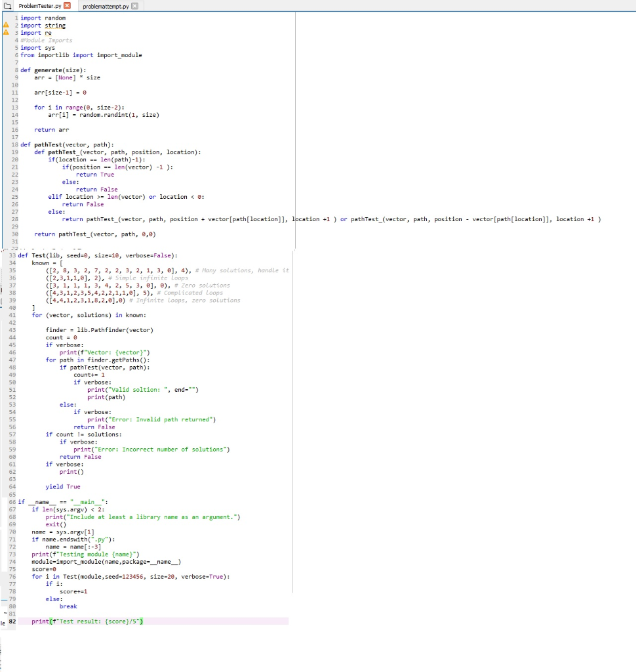Click the nested 'def pathTest_' definition line

click(118, 152)
